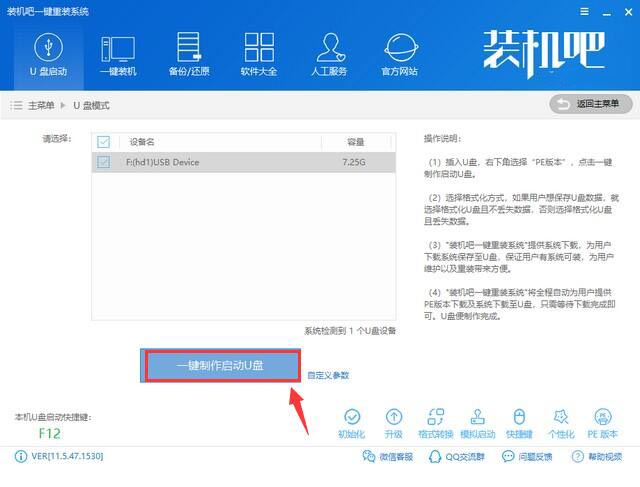Click 系统检测到 1 个U盘设备 status text

tap(350, 331)
